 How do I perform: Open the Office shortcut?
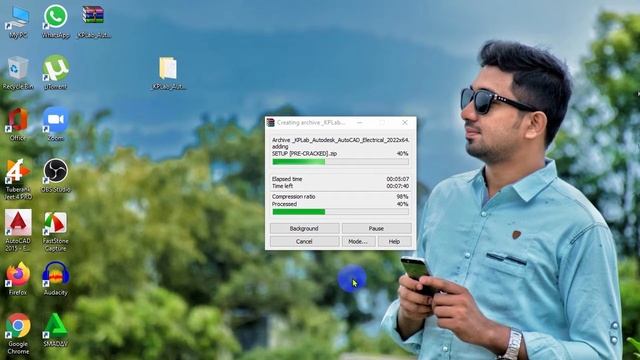click(18, 124)
